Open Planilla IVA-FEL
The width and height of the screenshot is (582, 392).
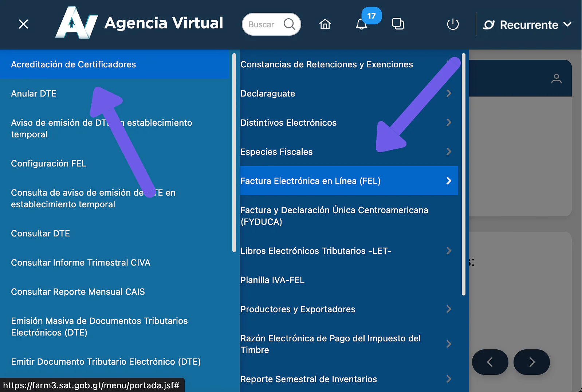349,280
